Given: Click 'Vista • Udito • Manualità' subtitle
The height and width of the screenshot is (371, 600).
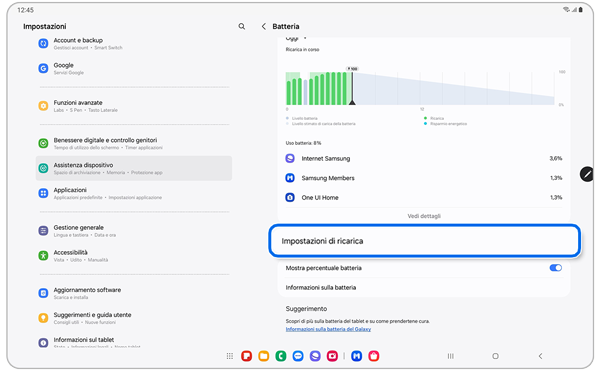Looking at the screenshot, I should coord(81,260).
